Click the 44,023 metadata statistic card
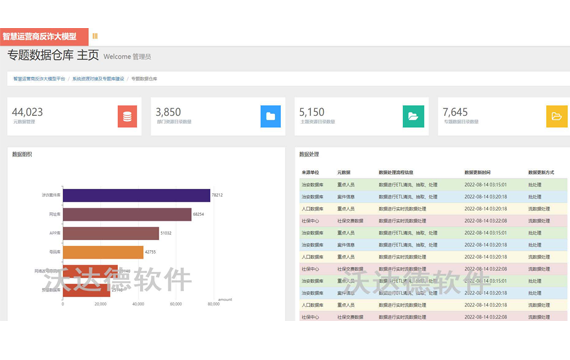The image size is (570, 360). (74, 116)
